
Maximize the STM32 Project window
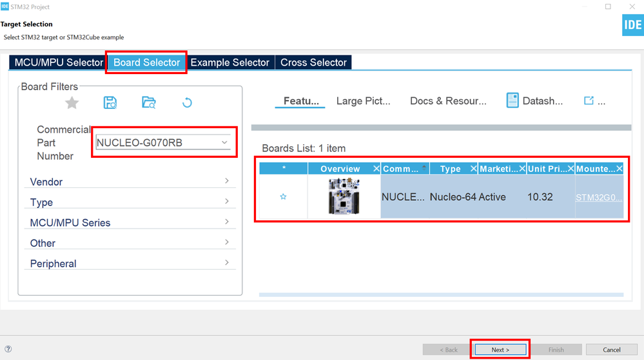pos(608,6)
